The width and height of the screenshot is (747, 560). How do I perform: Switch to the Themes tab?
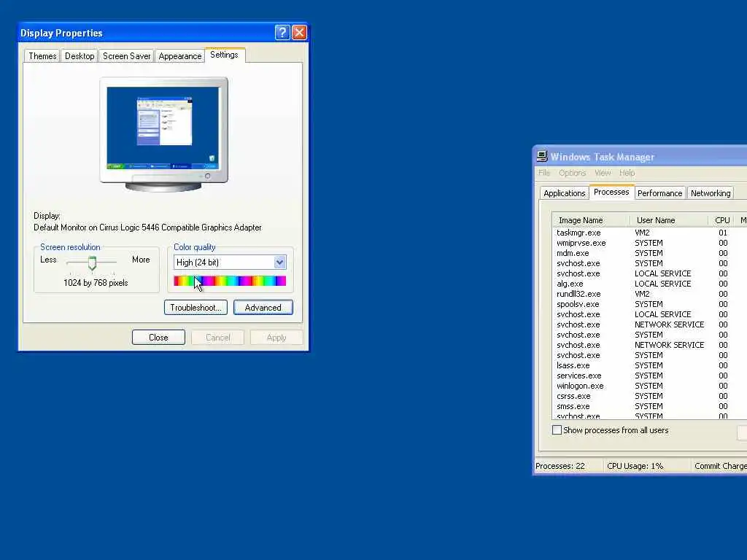42,56
